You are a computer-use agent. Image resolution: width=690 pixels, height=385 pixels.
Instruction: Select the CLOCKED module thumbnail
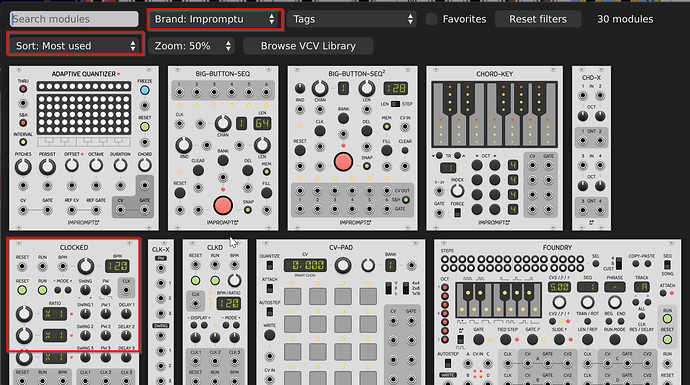pos(74,312)
